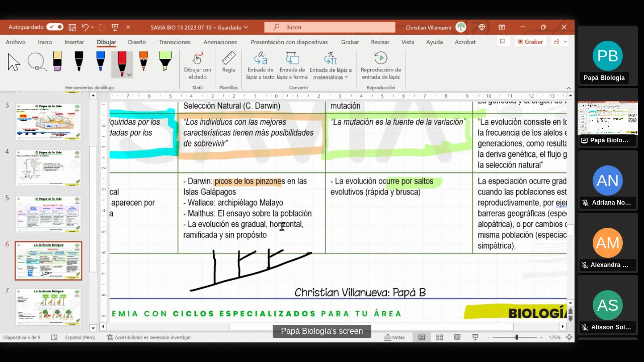Open red pen options dropdown arrow
This screenshot has height=362, width=644.
129,75
